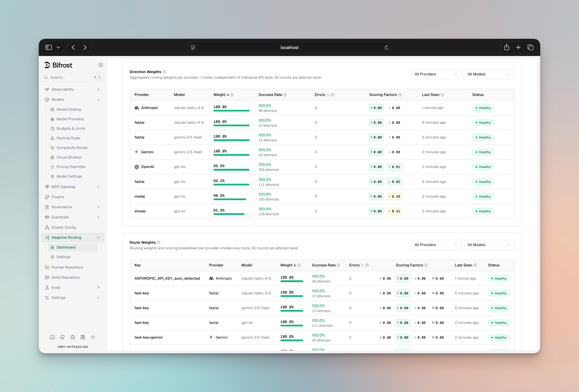
Task: Click the bug report icon in sidebar footer
Action: pos(72,337)
